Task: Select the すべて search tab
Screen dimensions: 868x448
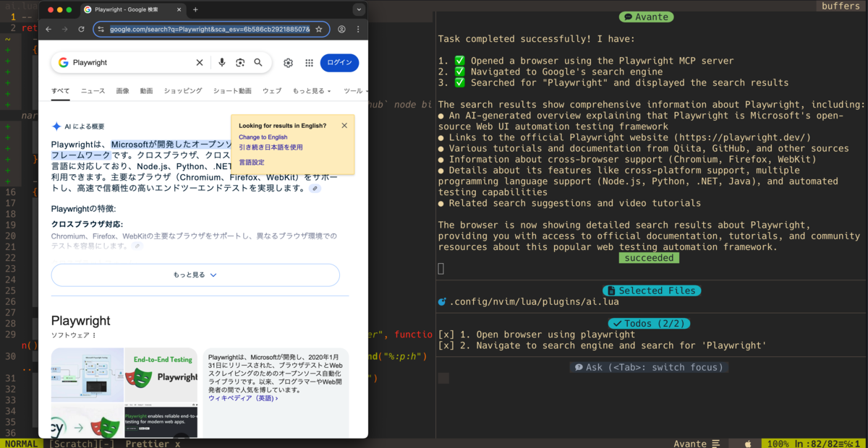Action: click(x=61, y=91)
